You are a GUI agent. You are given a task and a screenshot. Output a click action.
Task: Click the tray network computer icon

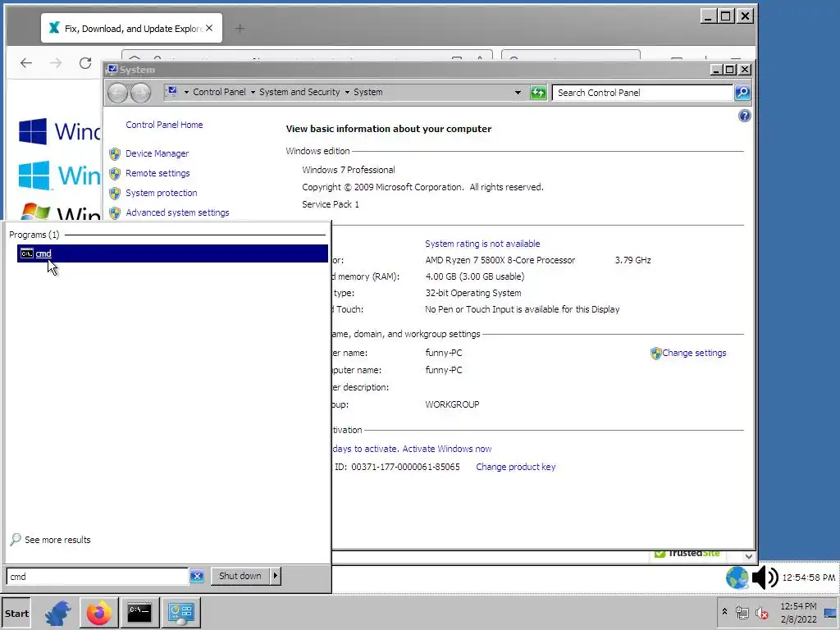click(742, 612)
